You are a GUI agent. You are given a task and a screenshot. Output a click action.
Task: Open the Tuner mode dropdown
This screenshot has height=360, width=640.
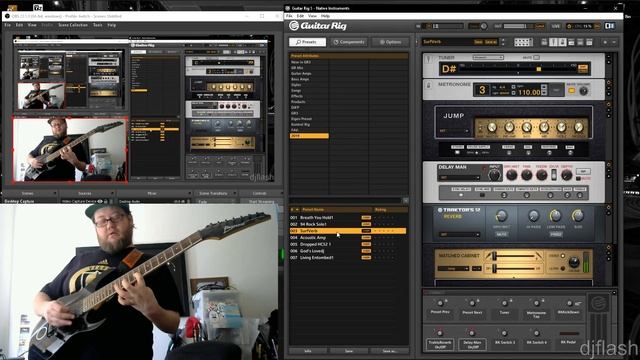pos(488,58)
